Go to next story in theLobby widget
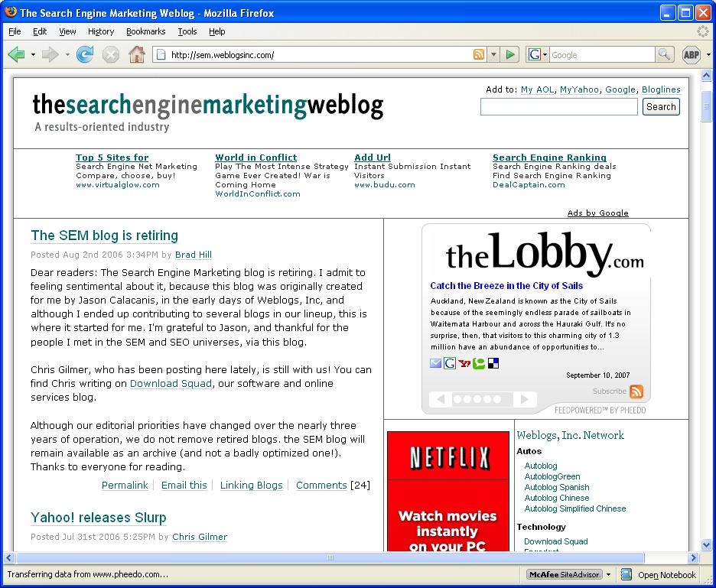The width and height of the screenshot is (716, 588). [525, 399]
